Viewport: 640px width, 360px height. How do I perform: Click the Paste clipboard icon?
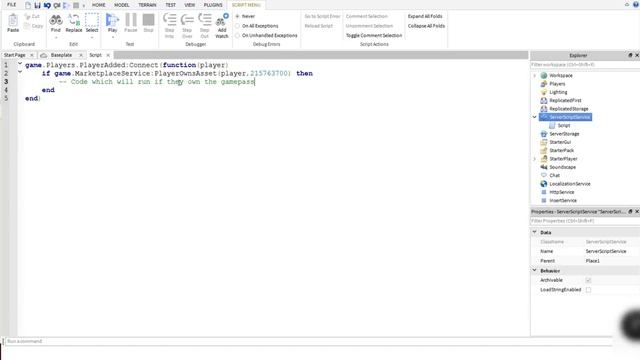point(13,20)
